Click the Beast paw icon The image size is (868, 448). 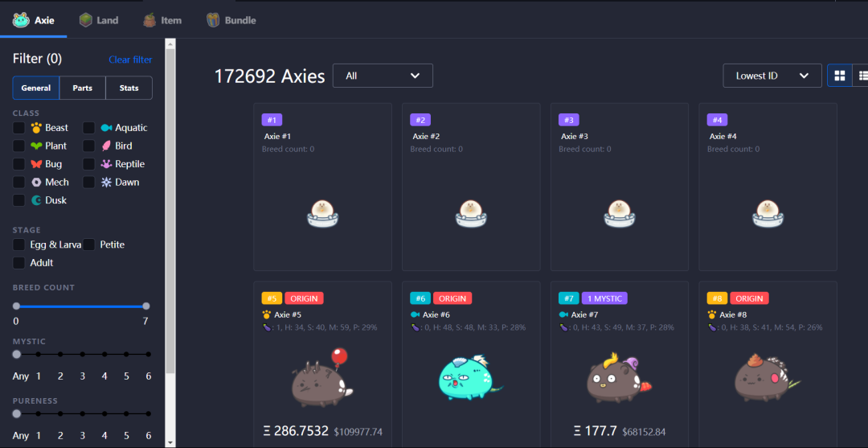tap(36, 128)
